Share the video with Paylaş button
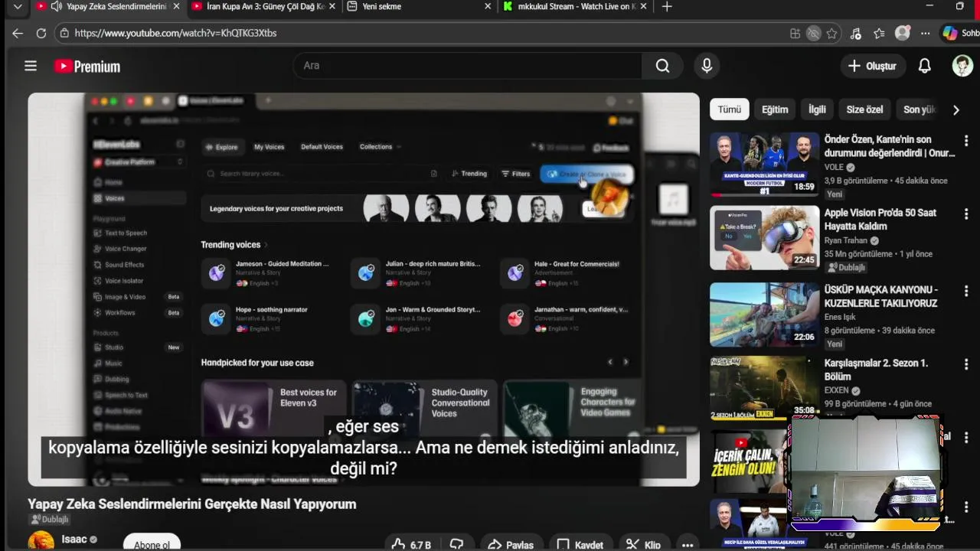 pos(511,544)
